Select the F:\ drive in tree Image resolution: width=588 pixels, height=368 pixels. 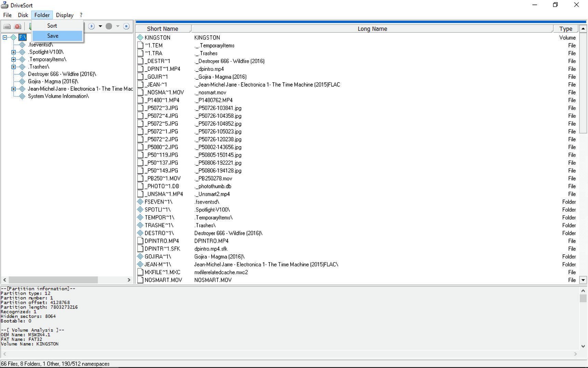pyautogui.click(x=22, y=37)
